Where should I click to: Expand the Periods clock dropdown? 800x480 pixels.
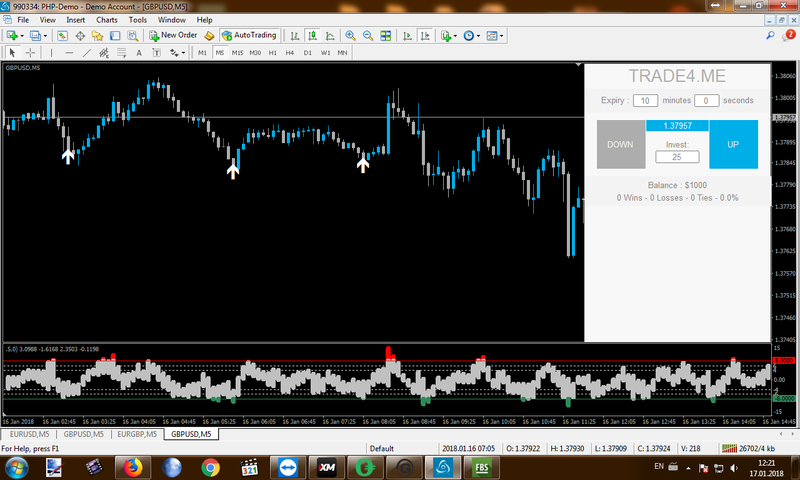click(x=478, y=36)
